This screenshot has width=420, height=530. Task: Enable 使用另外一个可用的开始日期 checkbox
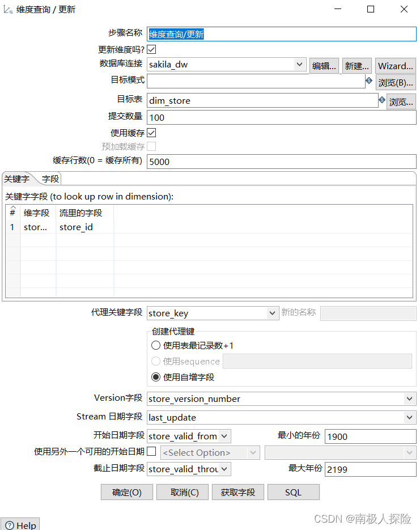click(x=151, y=451)
